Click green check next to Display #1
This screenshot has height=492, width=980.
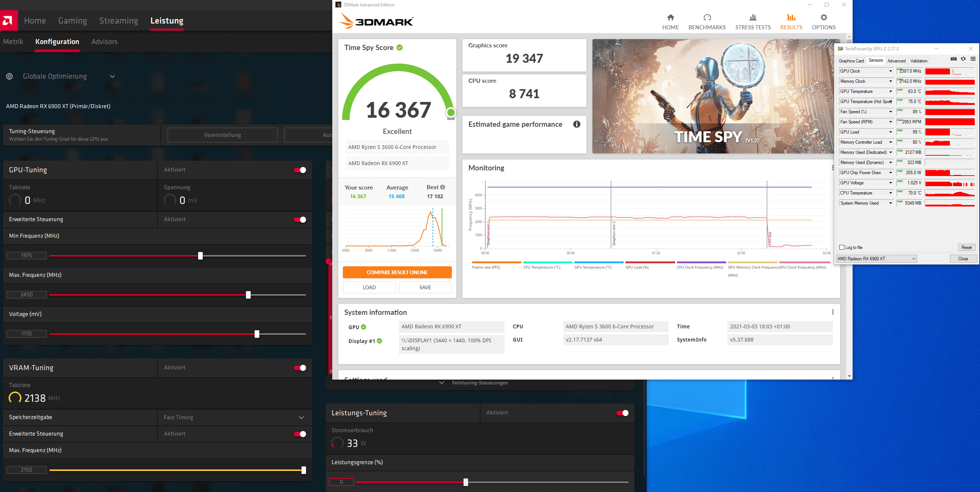click(379, 341)
